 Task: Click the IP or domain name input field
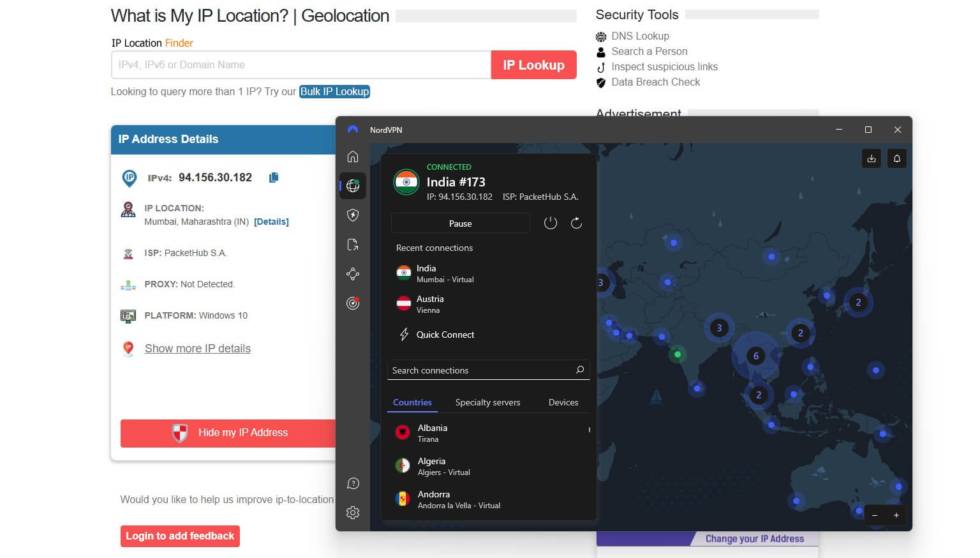click(301, 65)
